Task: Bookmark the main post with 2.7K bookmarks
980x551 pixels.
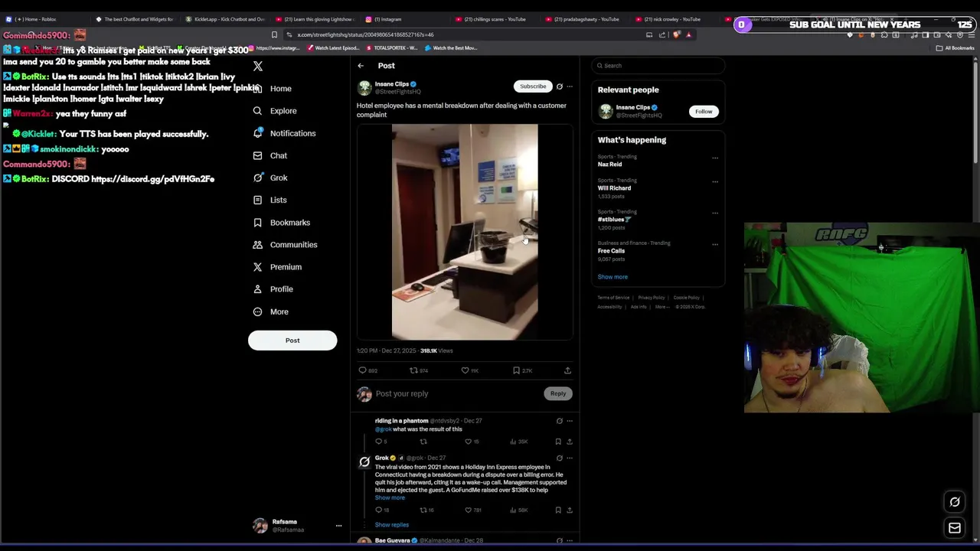Action: (517, 370)
